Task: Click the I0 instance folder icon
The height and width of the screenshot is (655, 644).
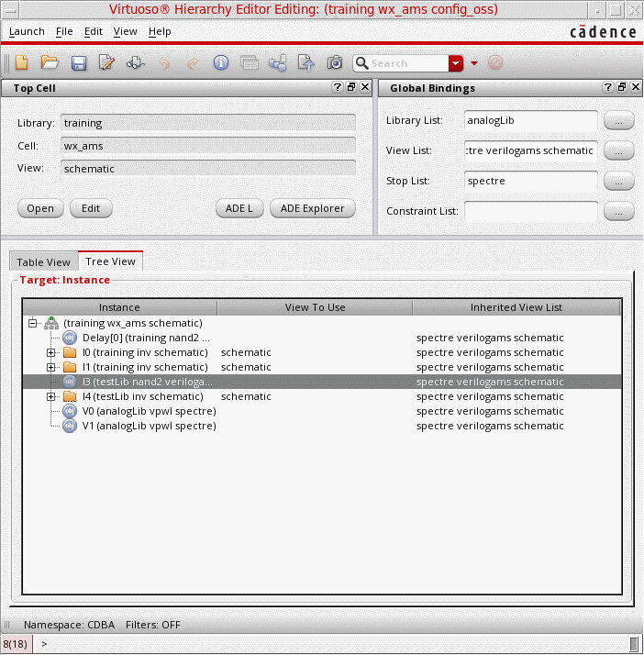Action: coord(70,352)
